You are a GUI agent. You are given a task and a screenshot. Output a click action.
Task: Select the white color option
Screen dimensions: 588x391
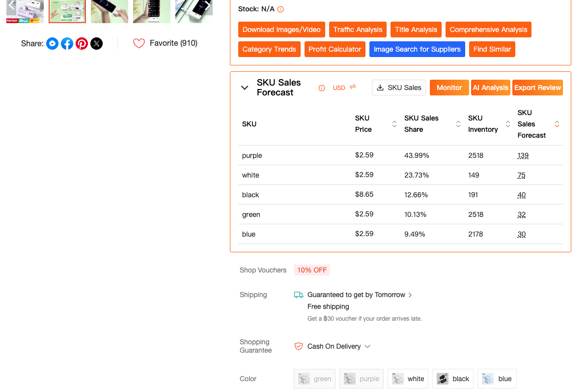pos(408,379)
